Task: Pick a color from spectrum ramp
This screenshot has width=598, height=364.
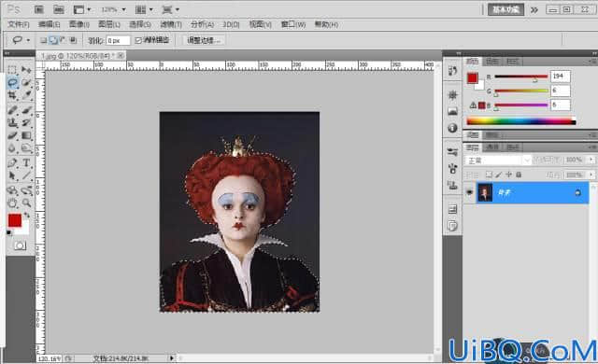Action: click(521, 121)
